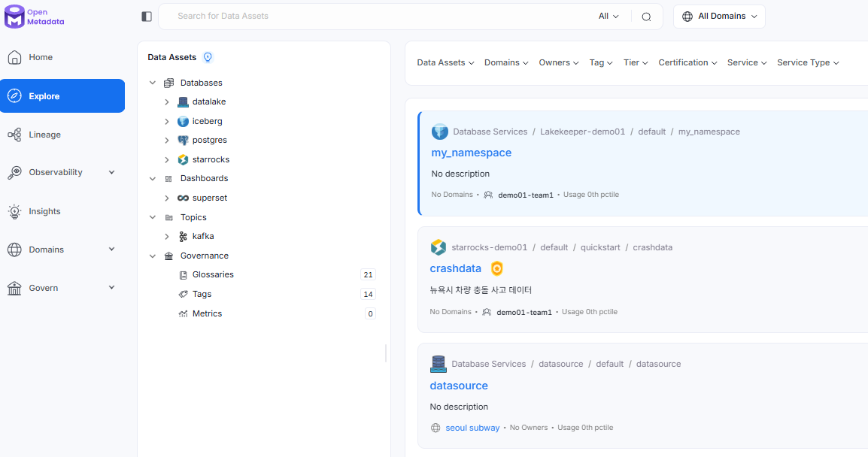Open the All Domains dropdown
868x457 pixels.
coord(719,17)
